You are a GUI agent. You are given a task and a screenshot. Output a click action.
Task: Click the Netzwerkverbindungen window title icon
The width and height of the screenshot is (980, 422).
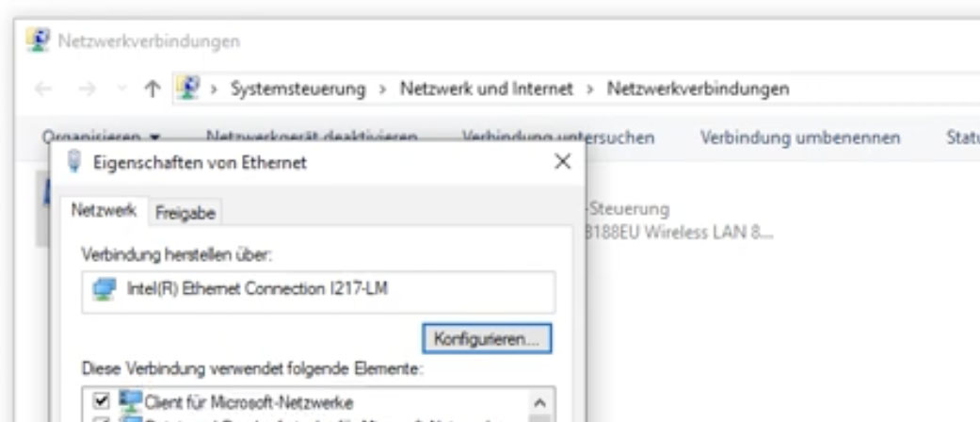pos(38,41)
